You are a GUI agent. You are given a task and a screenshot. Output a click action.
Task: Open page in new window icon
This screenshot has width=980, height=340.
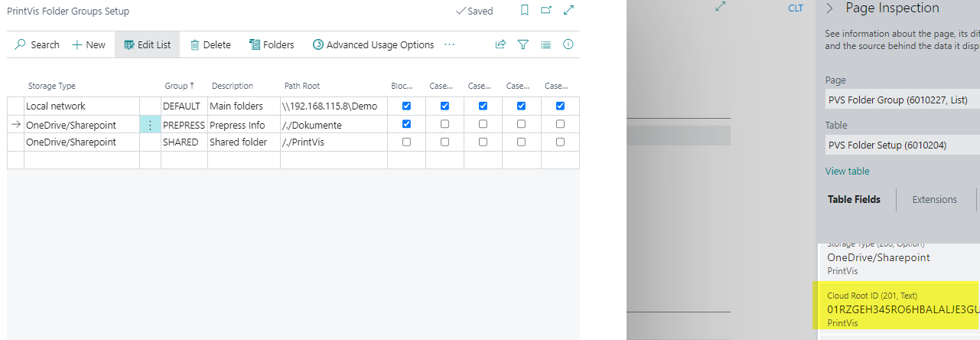click(546, 11)
